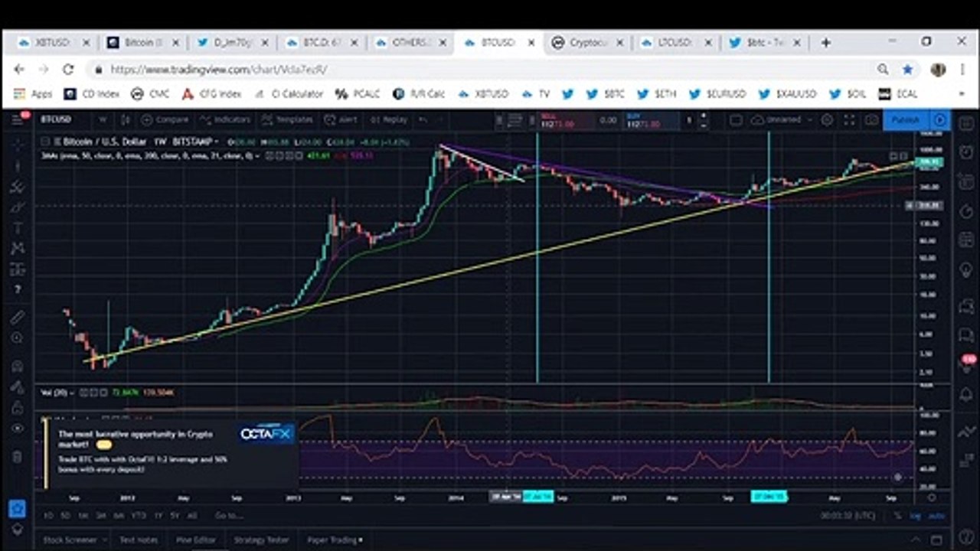Toggle the percent scale option
This screenshot has height=551, width=980.
point(897,516)
